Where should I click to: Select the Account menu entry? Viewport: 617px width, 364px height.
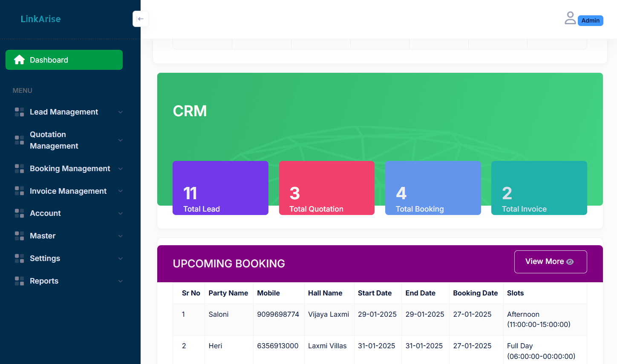tap(44, 213)
